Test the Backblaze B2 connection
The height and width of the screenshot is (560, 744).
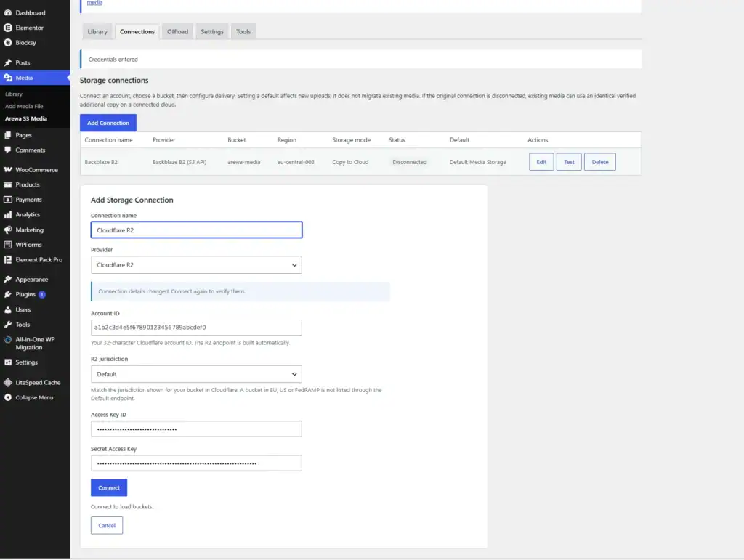(569, 162)
